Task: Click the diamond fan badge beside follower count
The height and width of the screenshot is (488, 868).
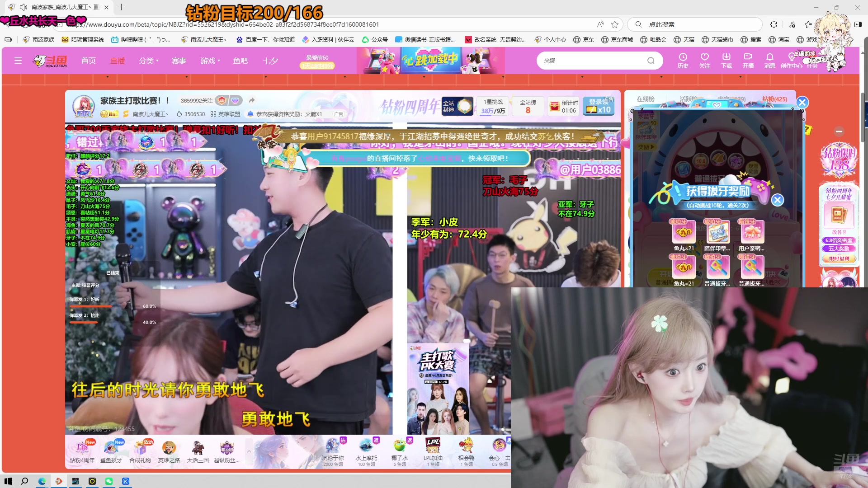Action: click(235, 100)
